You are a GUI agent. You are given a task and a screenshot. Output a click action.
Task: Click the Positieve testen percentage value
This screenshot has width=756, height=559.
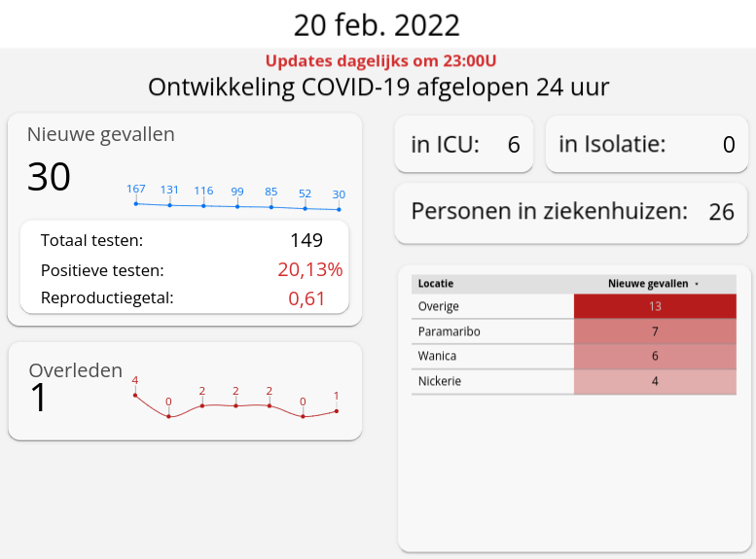309,269
